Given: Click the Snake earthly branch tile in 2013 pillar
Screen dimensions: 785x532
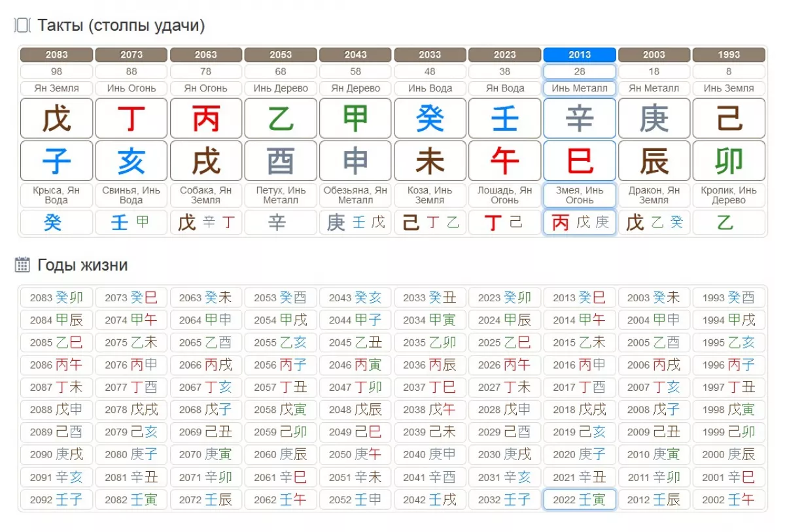Looking at the screenshot, I should click(580, 161).
